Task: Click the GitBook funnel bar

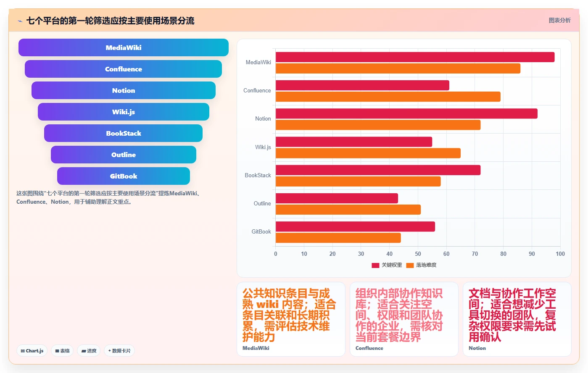Action: (x=124, y=176)
